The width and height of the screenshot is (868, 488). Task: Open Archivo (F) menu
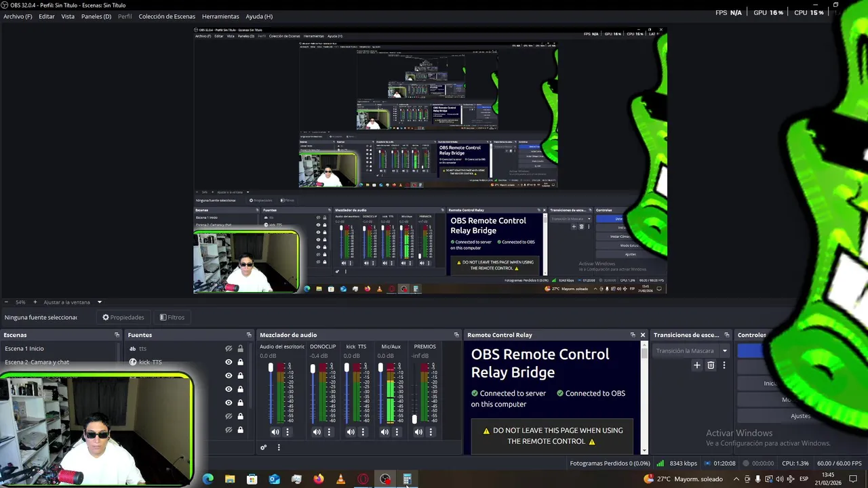coord(18,16)
